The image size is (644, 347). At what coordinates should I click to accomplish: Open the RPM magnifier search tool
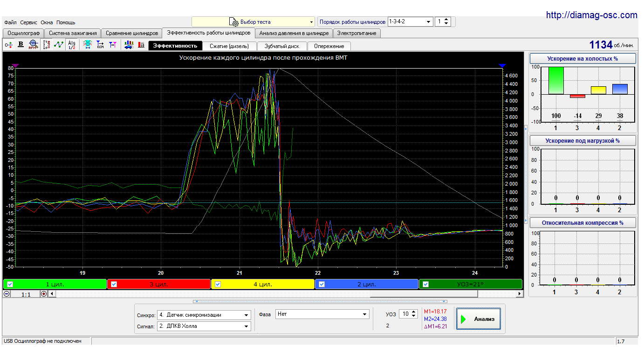click(33, 45)
